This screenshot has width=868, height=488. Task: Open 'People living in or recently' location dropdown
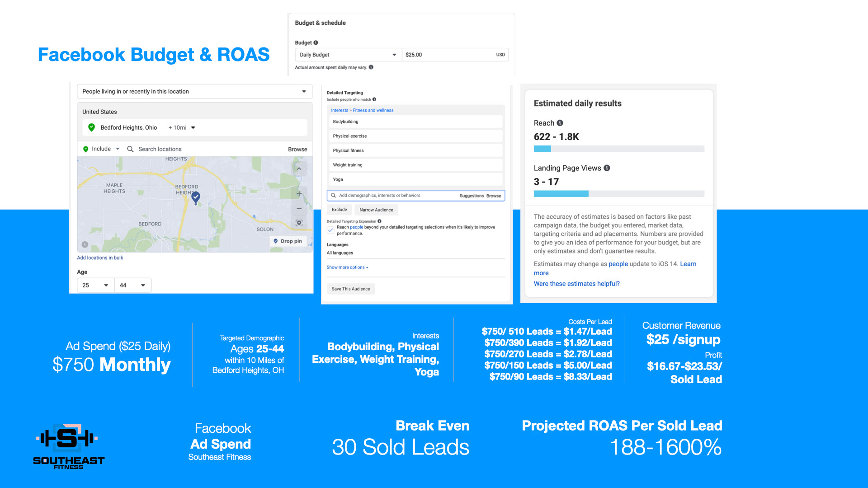pyautogui.click(x=194, y=91)
